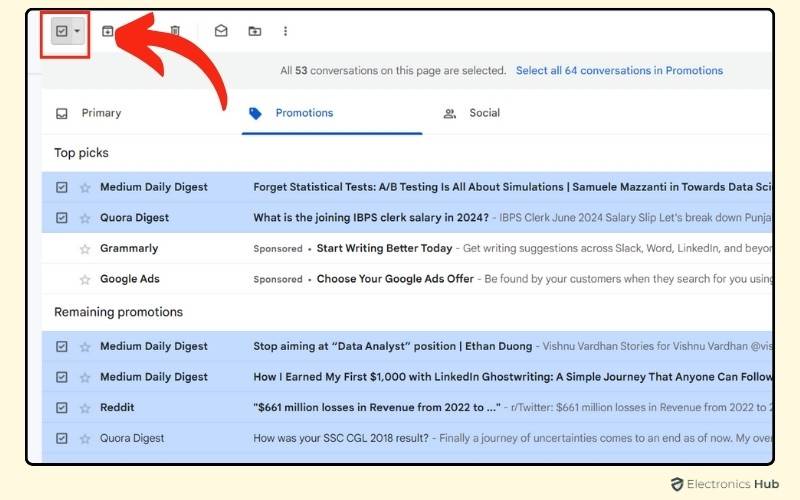Star the IBPS clerk salary Quora email
This screenshot has width=800, height=500.
pos(85,218)
